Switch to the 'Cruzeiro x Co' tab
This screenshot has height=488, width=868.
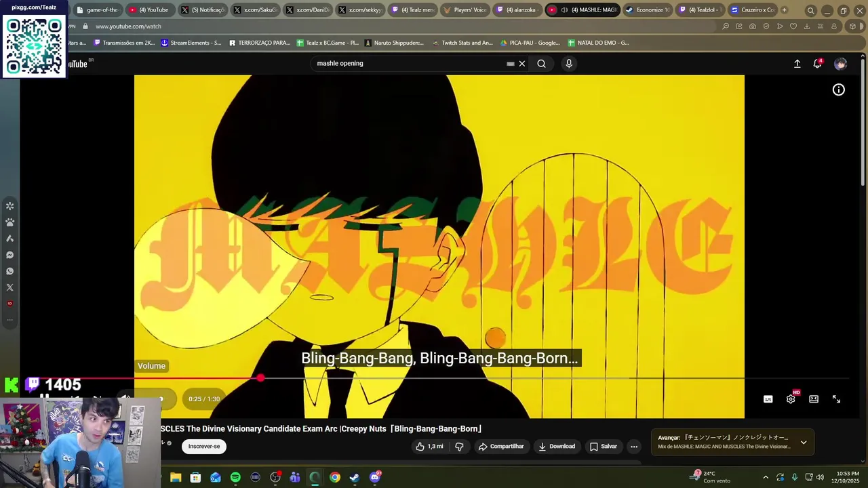tap(753, 10)
